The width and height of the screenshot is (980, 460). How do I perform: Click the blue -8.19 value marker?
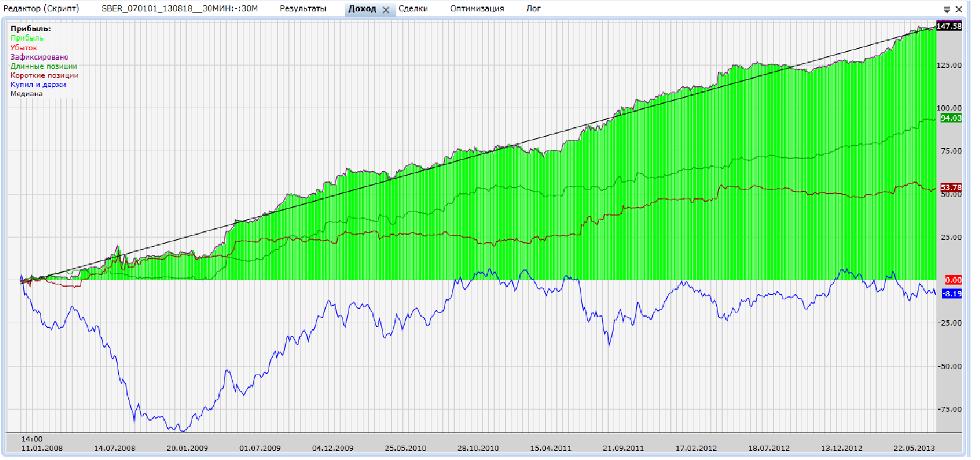point(952,293)
